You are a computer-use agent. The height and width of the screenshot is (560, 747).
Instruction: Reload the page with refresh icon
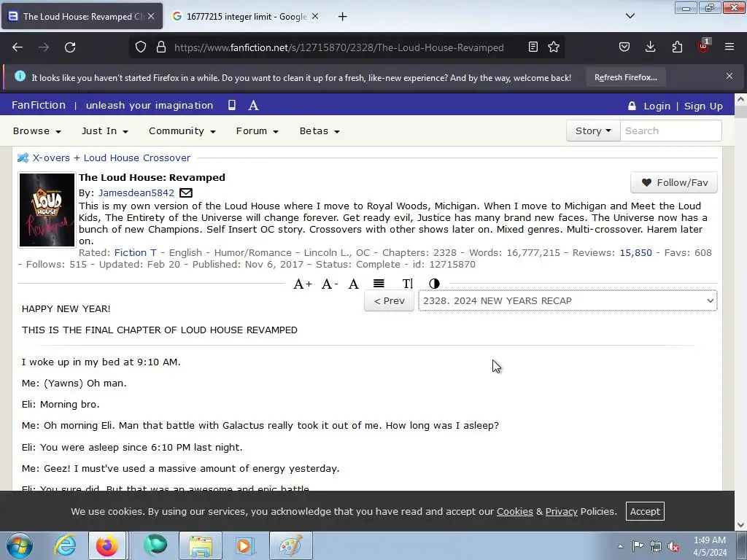tap(70, 47)
